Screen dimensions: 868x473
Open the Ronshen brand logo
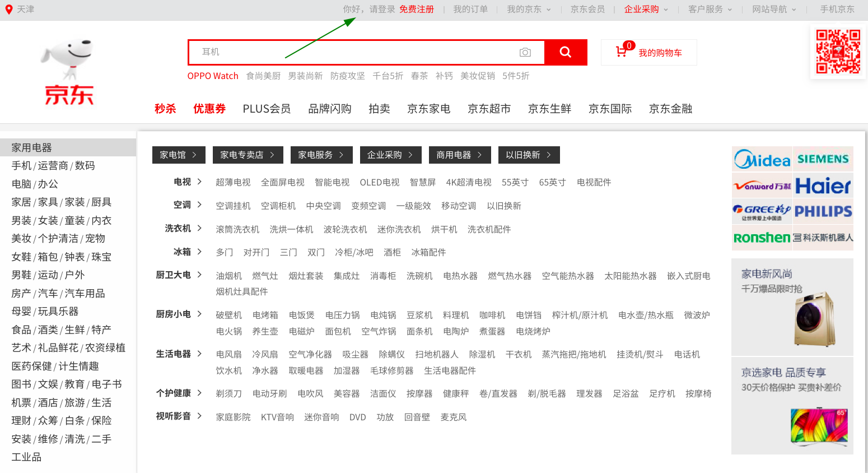pyautogui.click(x=762, y=238)
